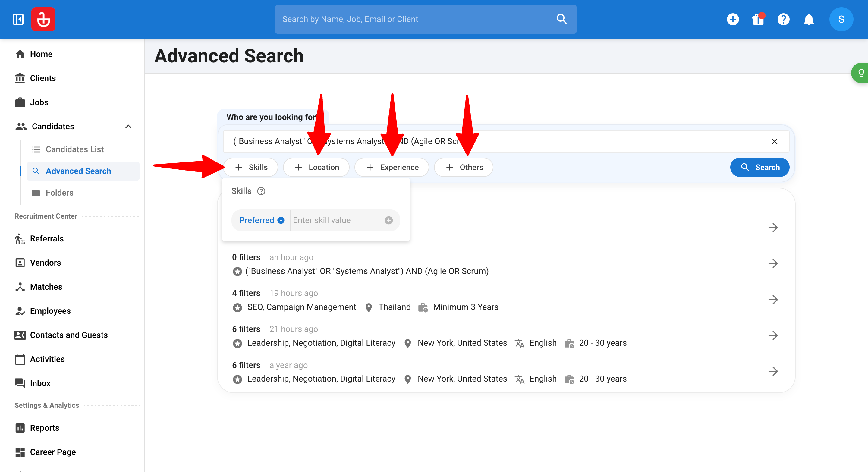Screen dimensions: 868x472
Task: Open the user avatar S menu
Action: point(841,19)
